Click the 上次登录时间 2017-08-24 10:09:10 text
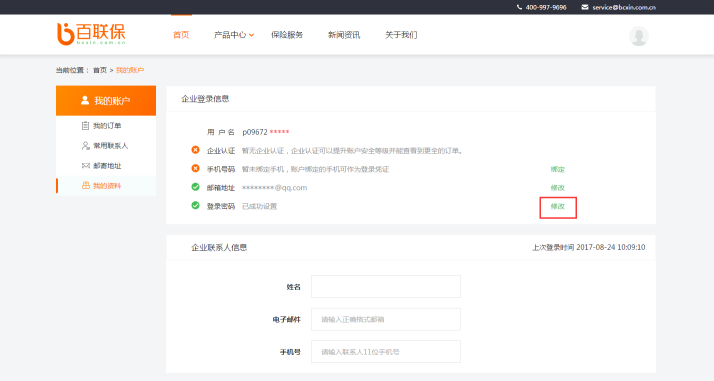The width and height of the screenshot is (714, 381). pyautogui.click(x=588, y=247)
